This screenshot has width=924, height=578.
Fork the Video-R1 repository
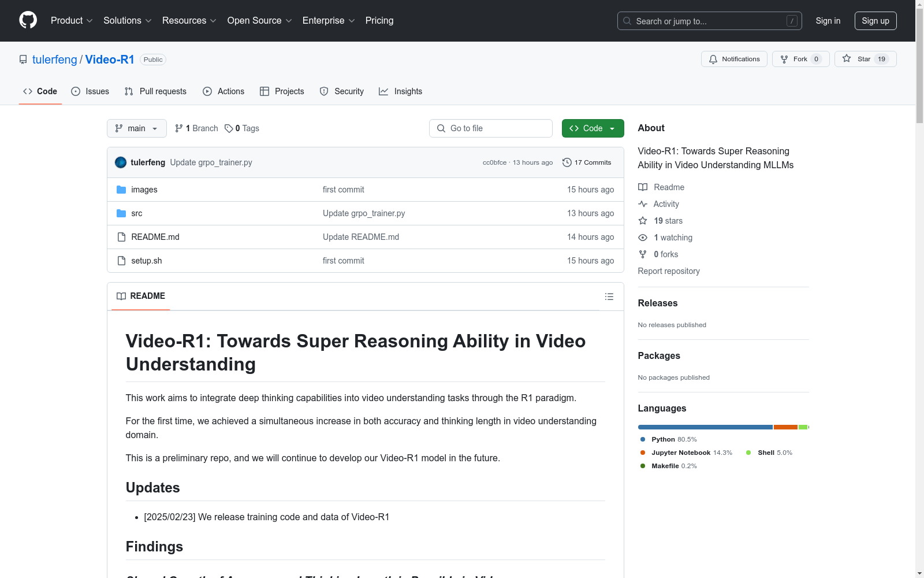click(801, 59)
